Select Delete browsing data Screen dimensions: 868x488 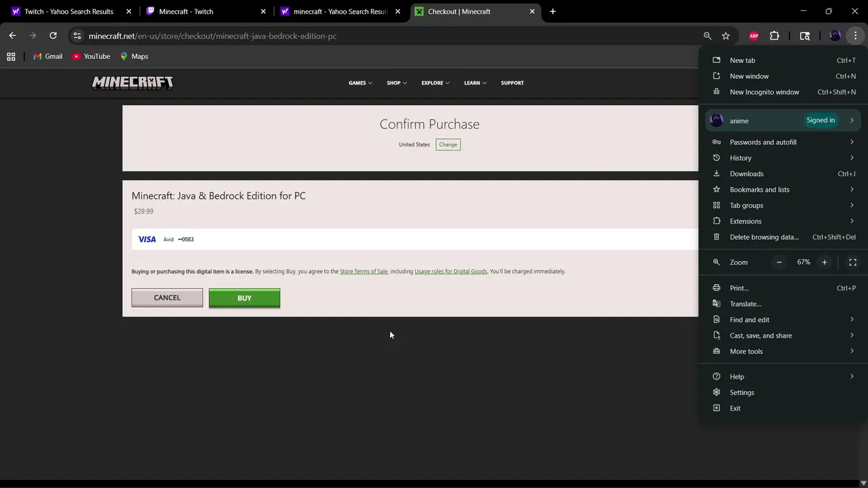click(783, 237)
